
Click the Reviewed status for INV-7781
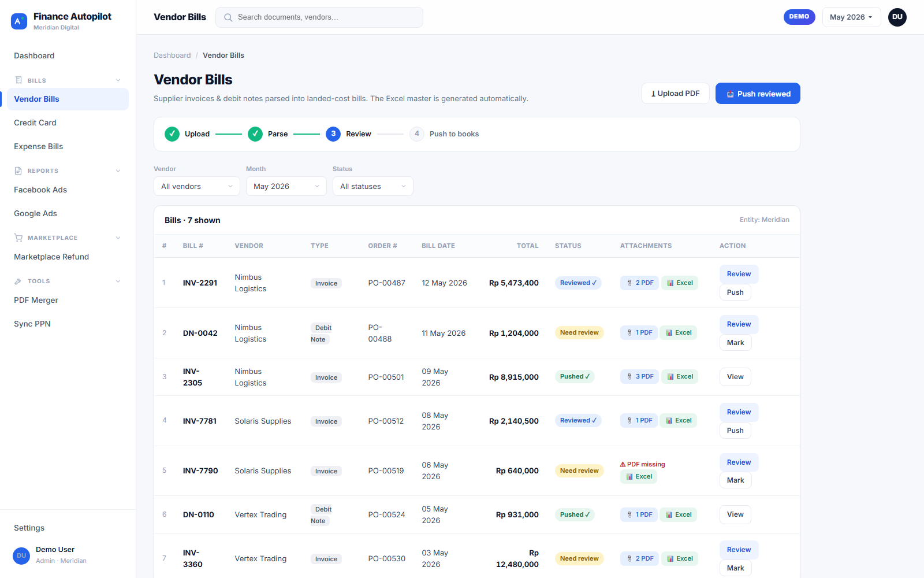coord(578,421)
